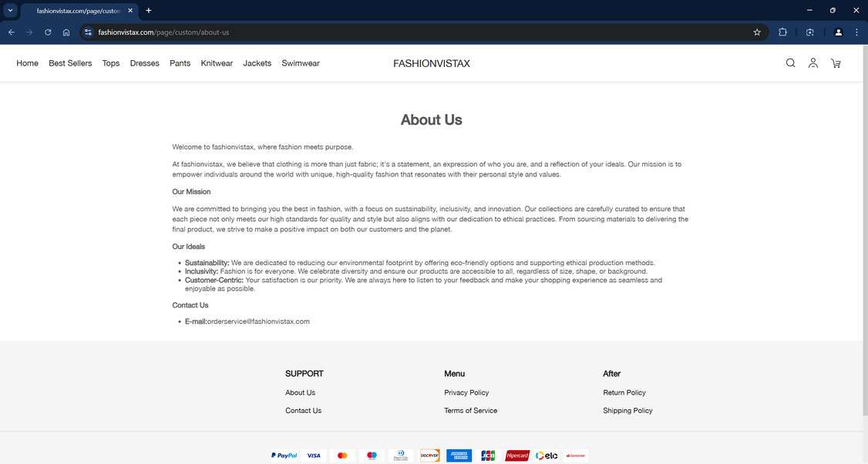
Task: Click the Maestro payment logo
Action: click(372, 456)
